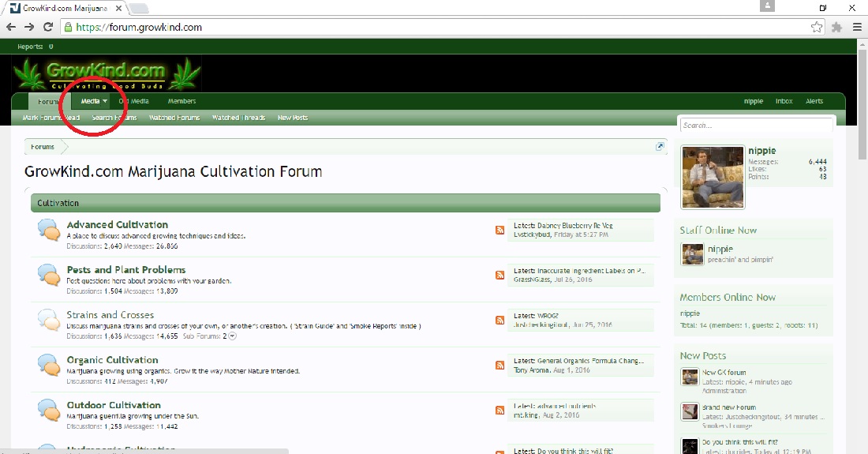Open the nippie account menu
Screen dimensions: 868x454
pos(754,101)
